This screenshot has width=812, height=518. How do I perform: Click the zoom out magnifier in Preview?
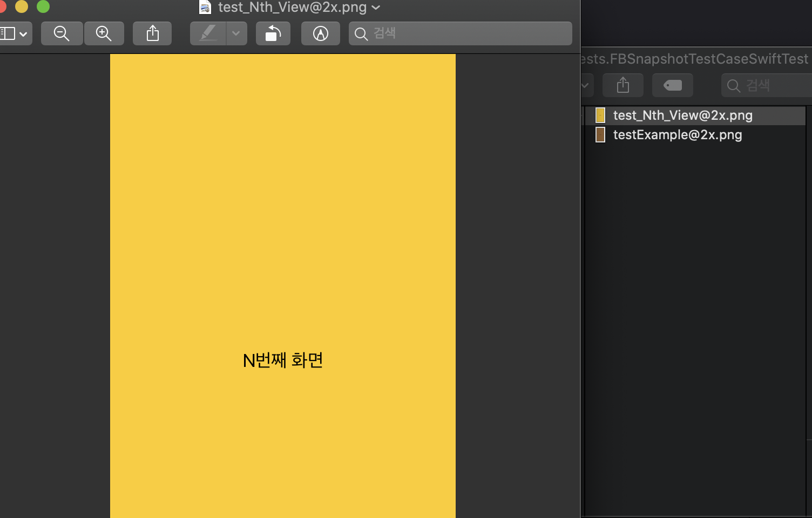[x=62, y=33]
